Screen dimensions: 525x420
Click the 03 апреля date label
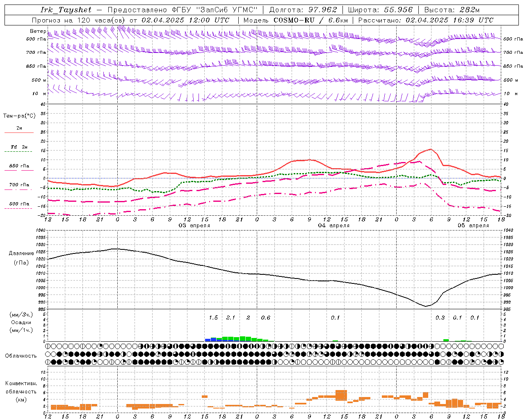coord(194,225)
